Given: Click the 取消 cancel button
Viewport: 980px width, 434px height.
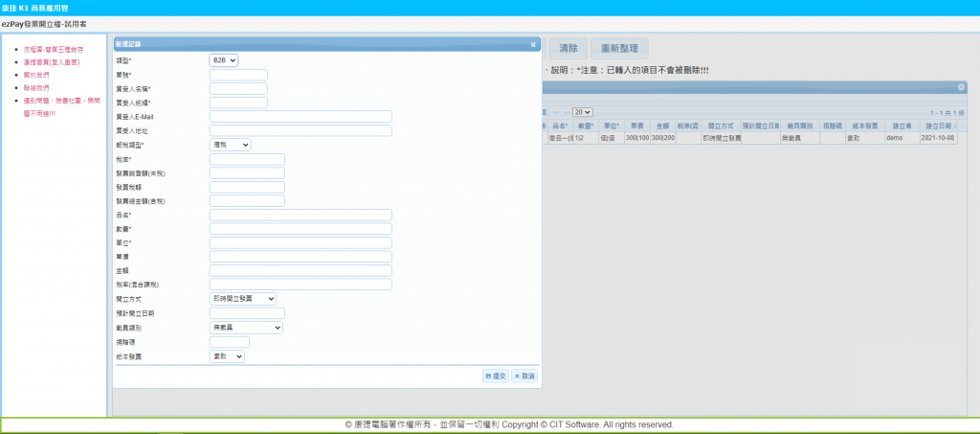Looking at the screenshot, I should (523, 376).
